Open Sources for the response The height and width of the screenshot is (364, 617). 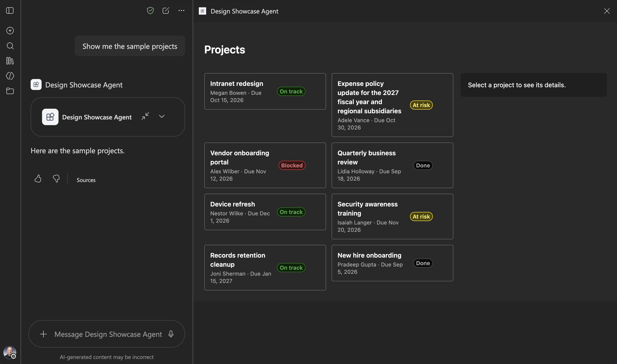86,180
